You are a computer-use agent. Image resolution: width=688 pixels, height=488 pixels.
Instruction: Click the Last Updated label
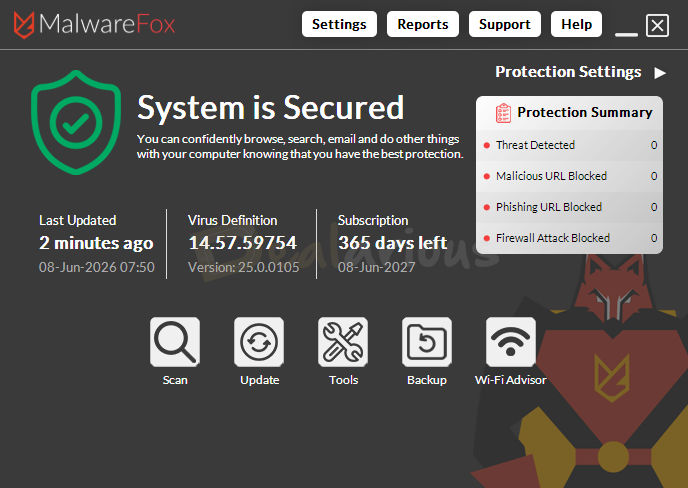click(x=78, y=220)
